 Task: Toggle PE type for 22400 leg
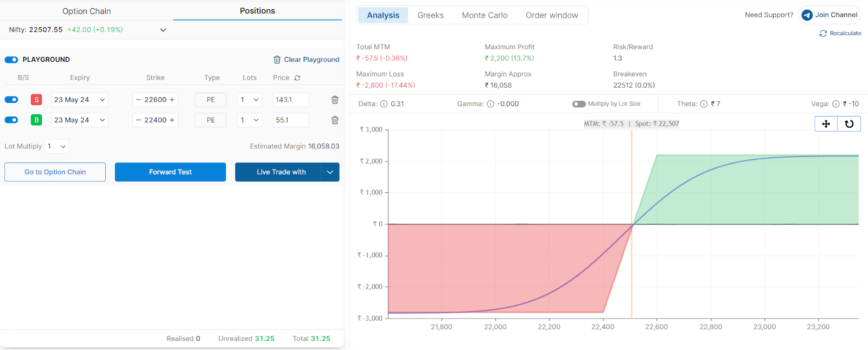pos(210,120)
